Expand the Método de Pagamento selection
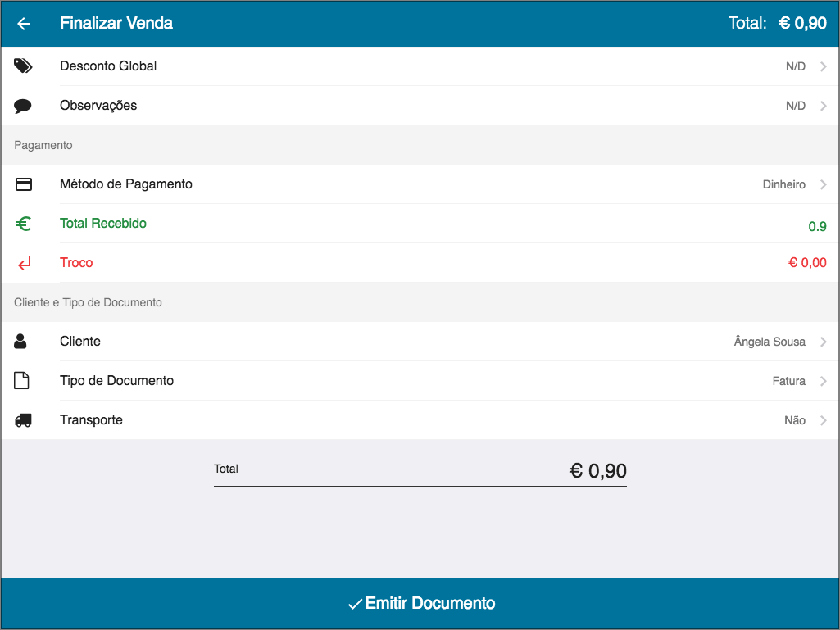Image resolution: width=840 pixels, height=630 pixels. pos(420,184)
